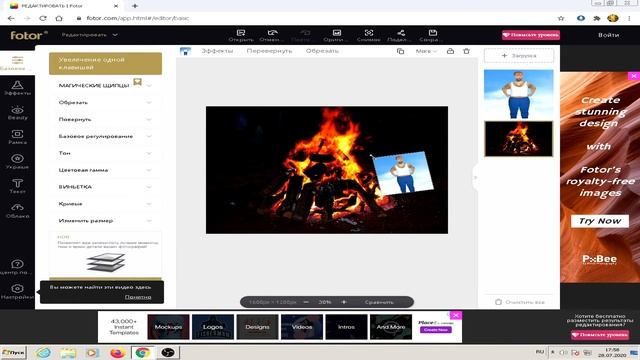Click the Compare button in zoom bar
The image size is (640, 360).
[379, 302]
